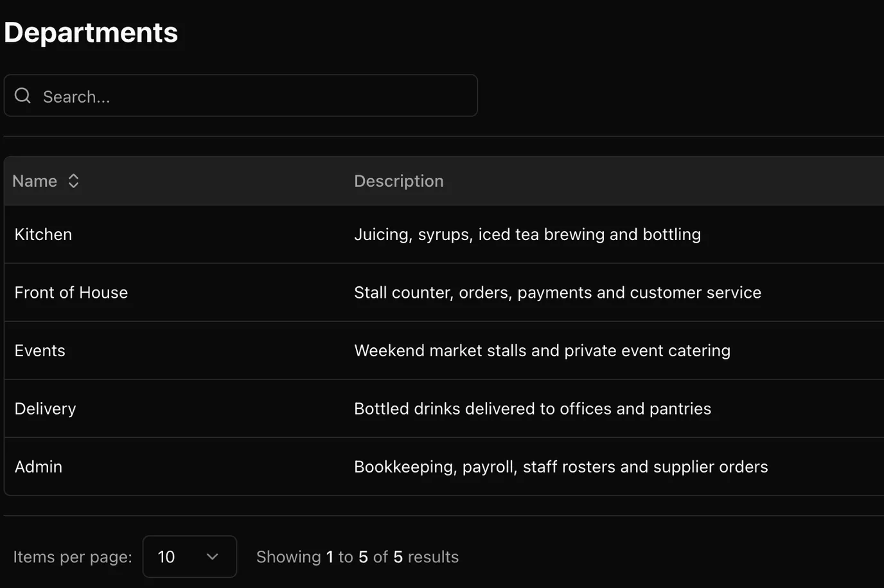
Task: Click the magnifying glass search icon
Action: [x=22, y=96]
